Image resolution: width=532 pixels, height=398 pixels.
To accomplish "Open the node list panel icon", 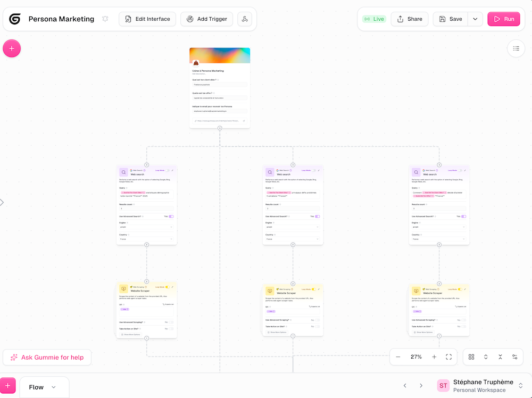I will point(516,48).
